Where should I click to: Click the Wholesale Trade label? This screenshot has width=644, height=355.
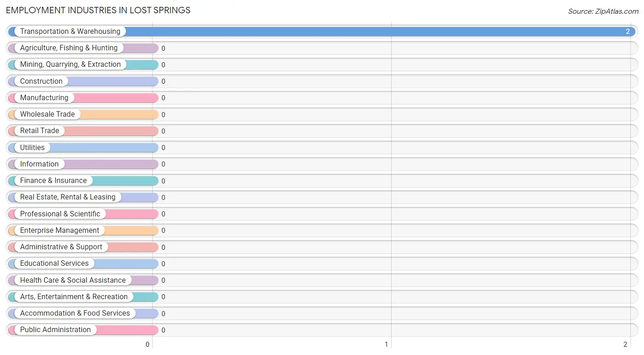[47, 114]
